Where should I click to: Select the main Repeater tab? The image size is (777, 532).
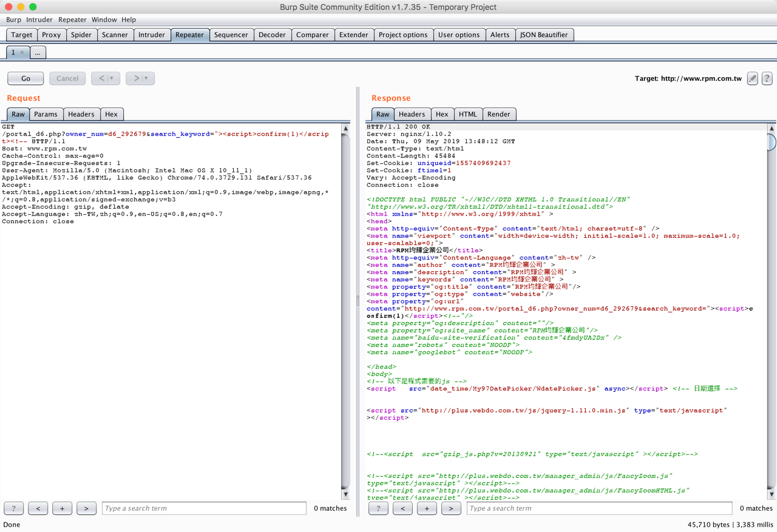point(190,35)
